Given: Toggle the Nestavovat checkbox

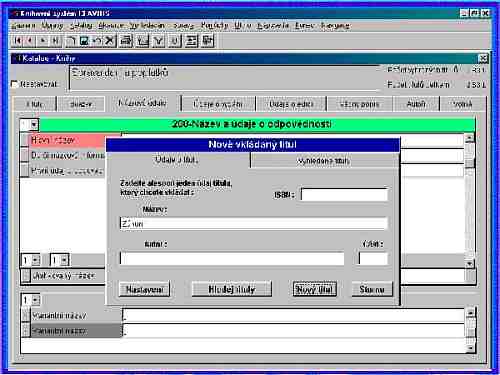Looking at the screenshot, I should coord(14,84).
